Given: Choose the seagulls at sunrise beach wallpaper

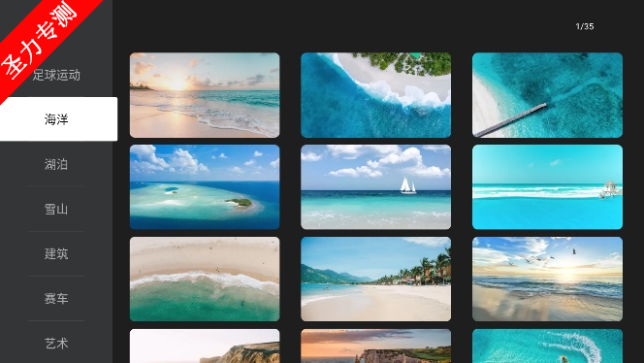Looking at the screenshot, I should pos(547,280).
